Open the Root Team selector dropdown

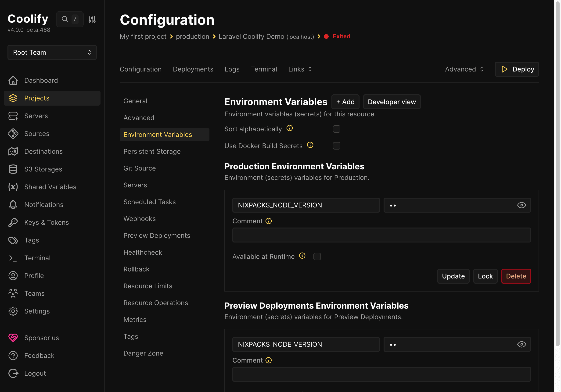[52, 52]
